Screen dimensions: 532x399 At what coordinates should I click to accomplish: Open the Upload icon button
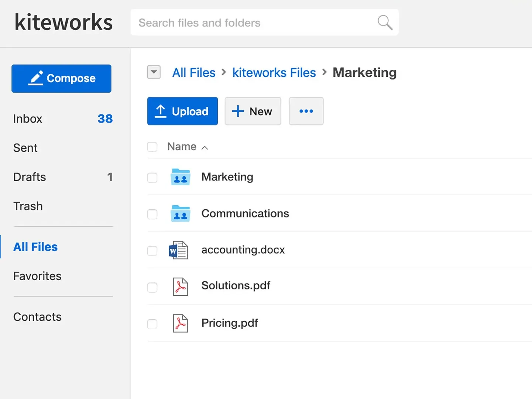coord(160,111)
